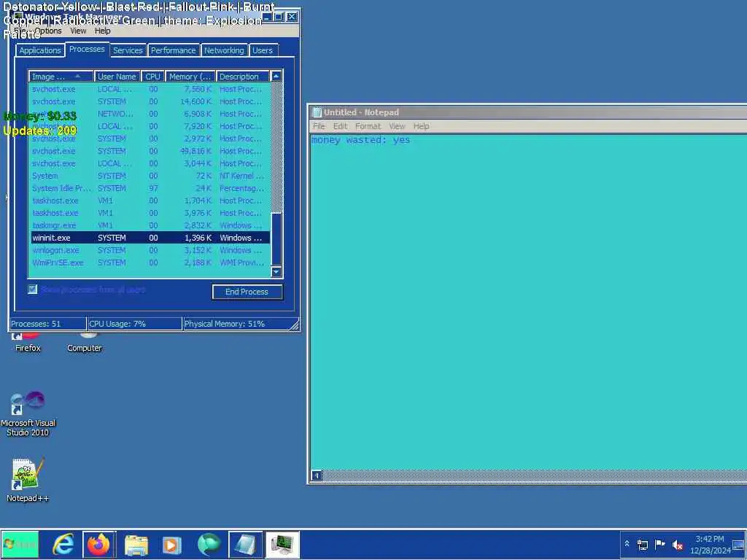This screenshot has width=747, height=560.
Task: Open Notepad View menu
Action: pos(397,126)
